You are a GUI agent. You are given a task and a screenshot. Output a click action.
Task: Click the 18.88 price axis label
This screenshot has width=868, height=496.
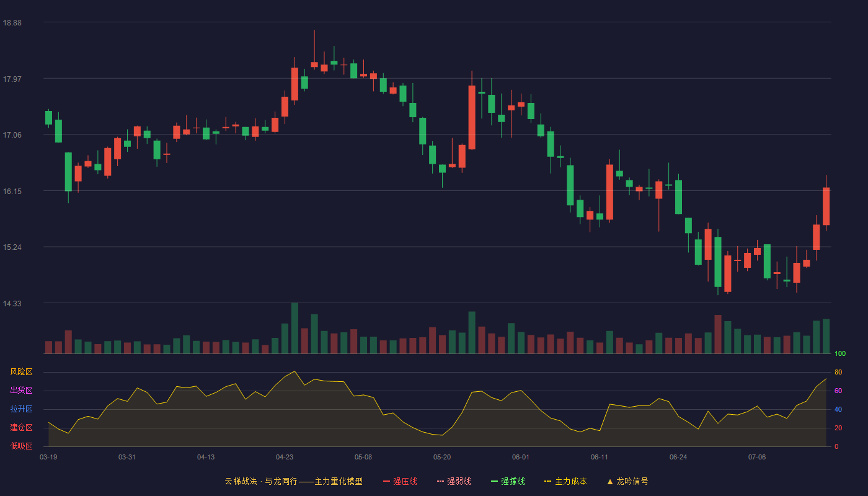[12, 22]
